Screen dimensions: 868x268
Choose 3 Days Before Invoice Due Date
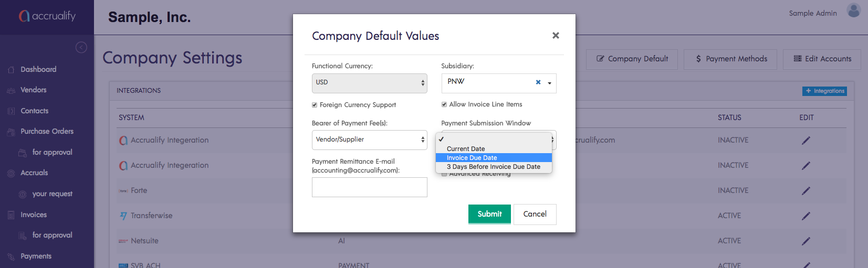(x=494, y=167)
